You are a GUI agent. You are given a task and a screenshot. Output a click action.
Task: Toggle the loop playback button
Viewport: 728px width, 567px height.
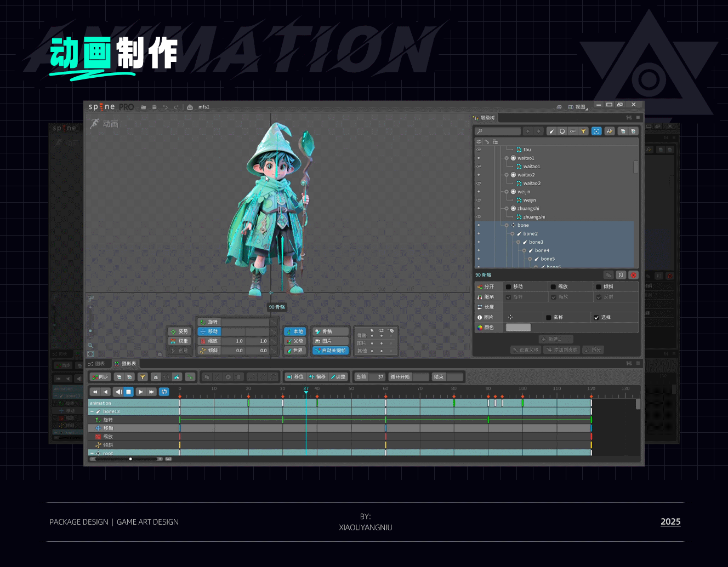click(164, 392)
